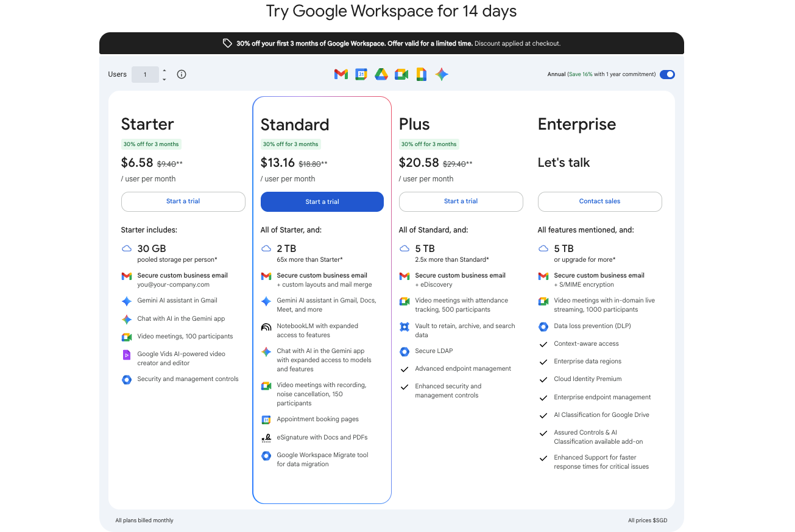Screen dimensions: 795x532
Task: Click the Enterprise plan heading
Action: click(x=577, y=124)
